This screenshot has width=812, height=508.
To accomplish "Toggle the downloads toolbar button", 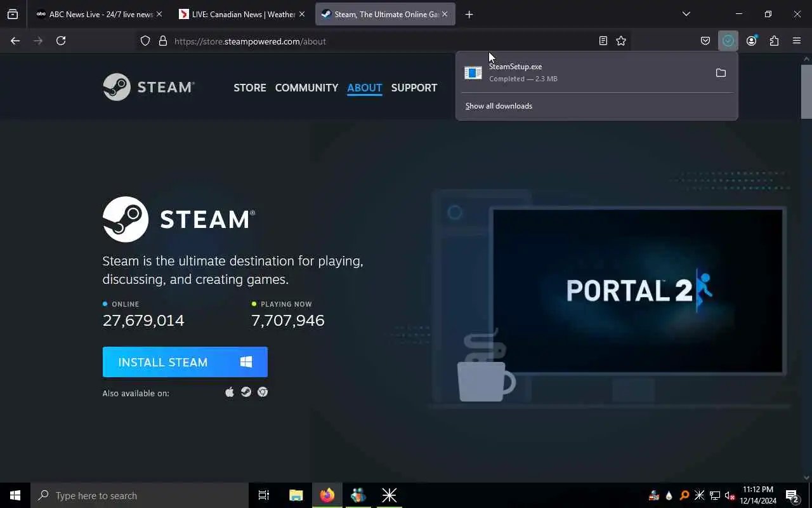I will (x=728, y=41).
